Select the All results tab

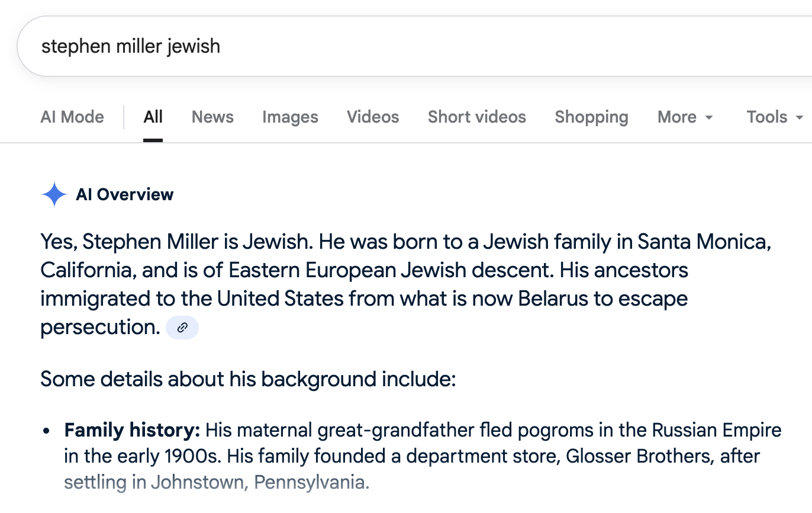click(153, 117)
